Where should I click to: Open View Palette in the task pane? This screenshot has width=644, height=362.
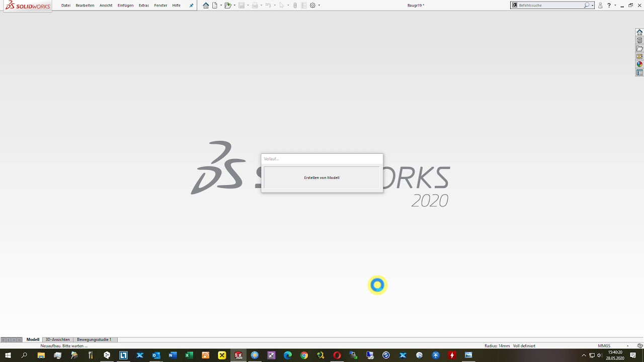point(639,56)
